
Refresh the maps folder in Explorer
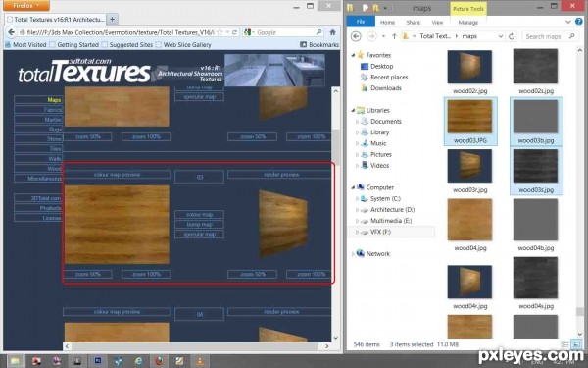tap(512, 36)
